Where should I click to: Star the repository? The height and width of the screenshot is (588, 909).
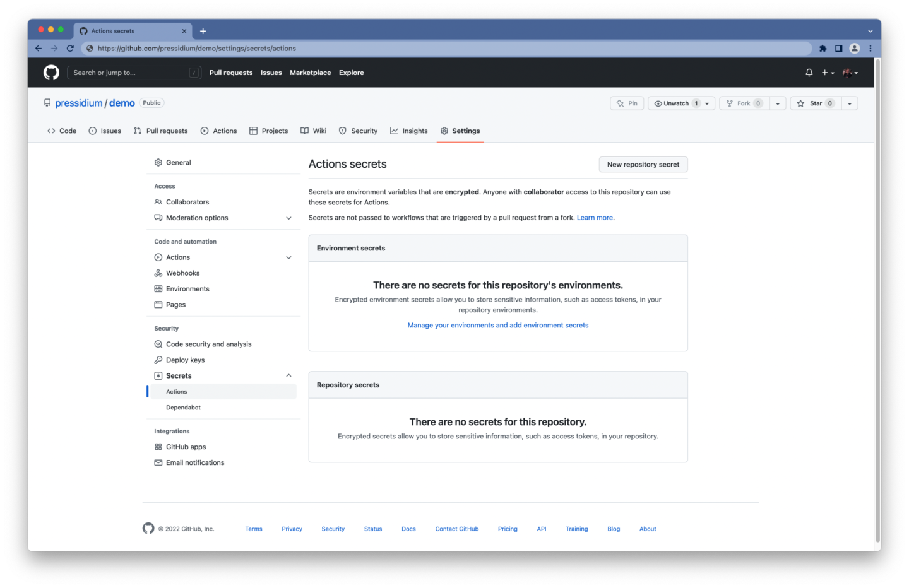(816, 103)
